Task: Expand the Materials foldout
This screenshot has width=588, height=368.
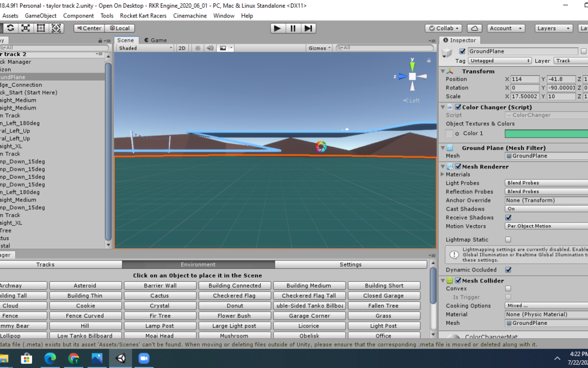Action: (x=443, y=174)
